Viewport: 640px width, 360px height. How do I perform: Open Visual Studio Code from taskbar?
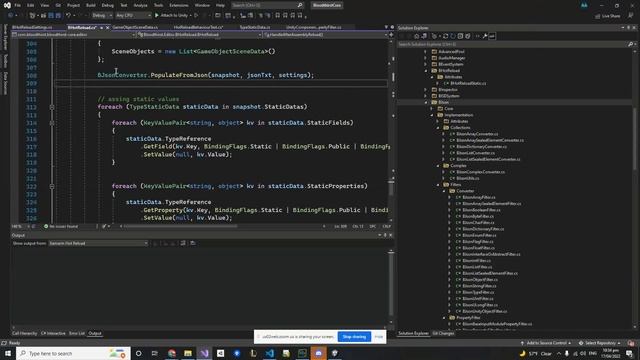coord(269,353)
